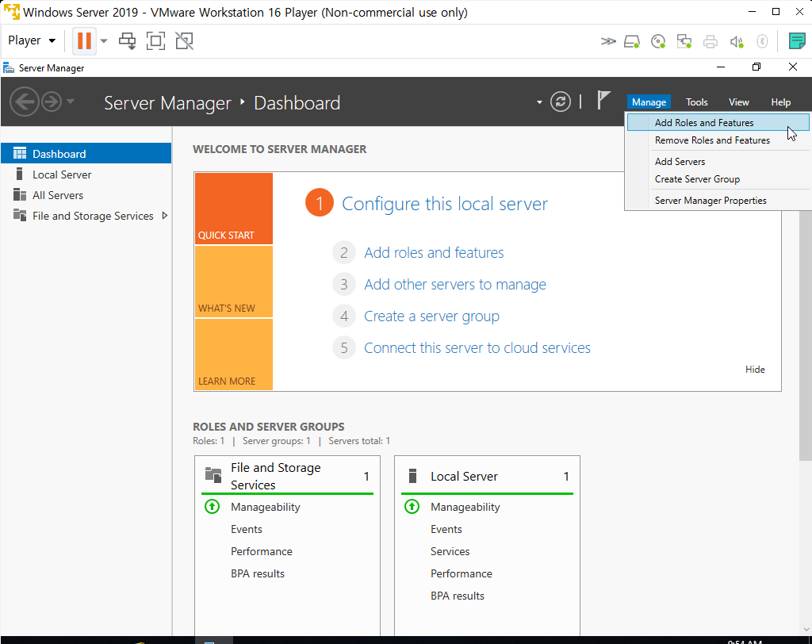Click Manageability icon in File and Storage tile
812x644 pixels.
pyautogui.click(x=213, y=506)
